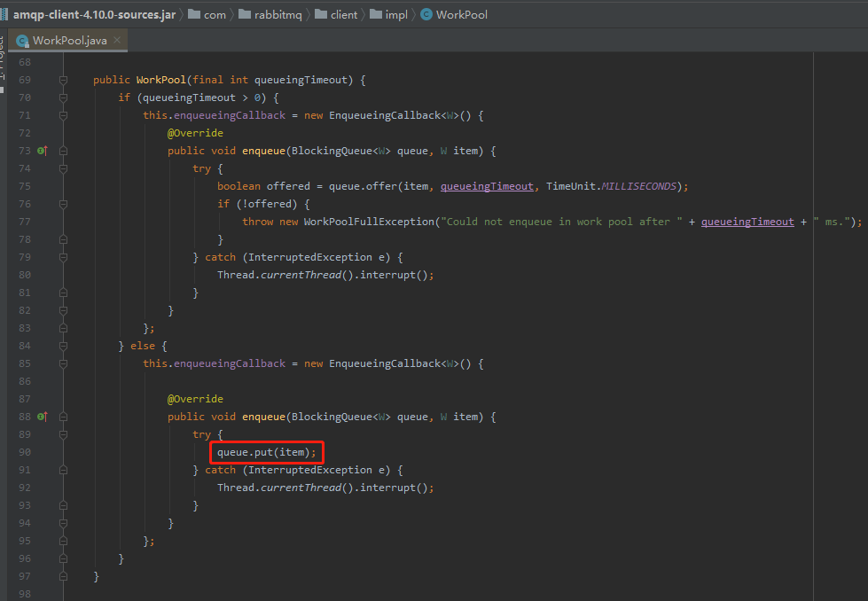Click currentThread() on line 80
Screen dimensions: 868x601
pyautogui.click(x=307, y=275)
